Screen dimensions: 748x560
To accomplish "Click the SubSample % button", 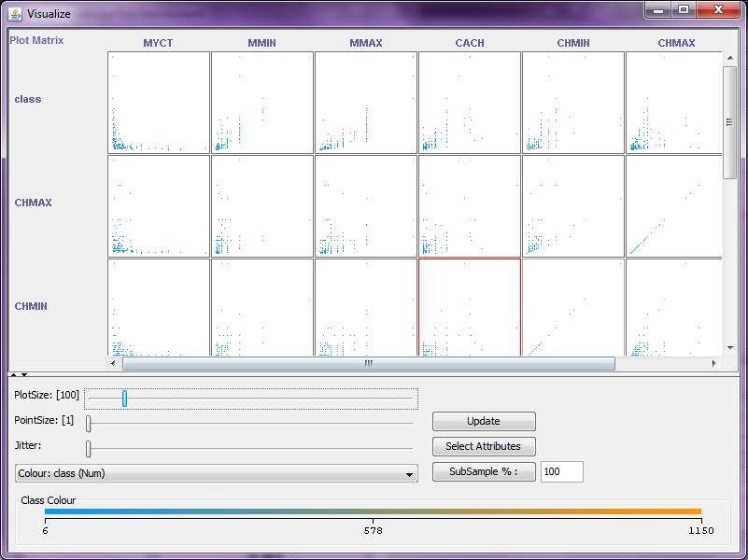I will tap(484, 472).
